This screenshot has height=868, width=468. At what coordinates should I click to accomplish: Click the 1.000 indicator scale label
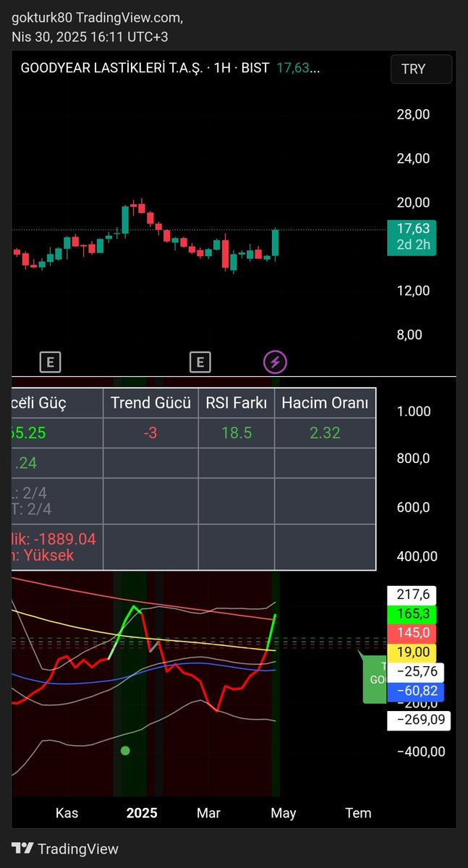click(414, 412)
